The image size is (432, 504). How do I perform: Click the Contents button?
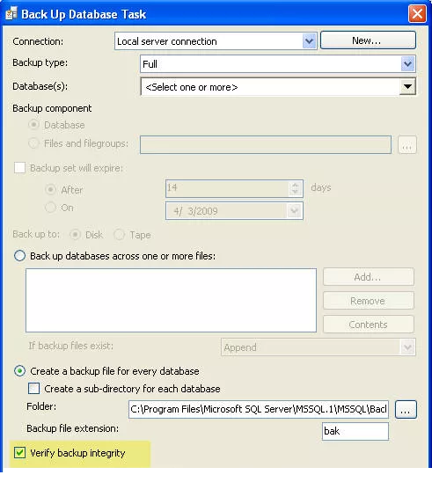coord(369,325)
